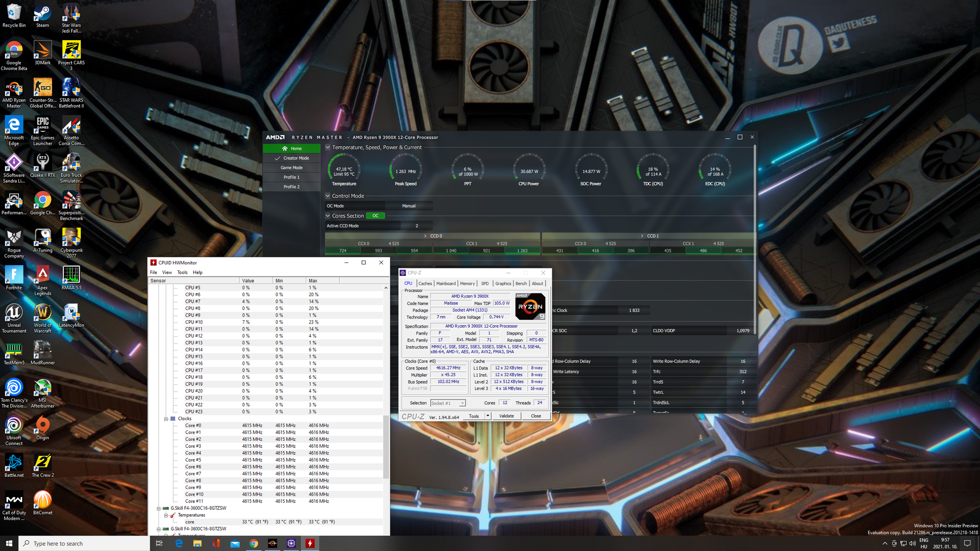Viewport: 980px width, 551px height.
Task: Open the MSI Afterburner desktop shortcut
Action: (43, 394)
